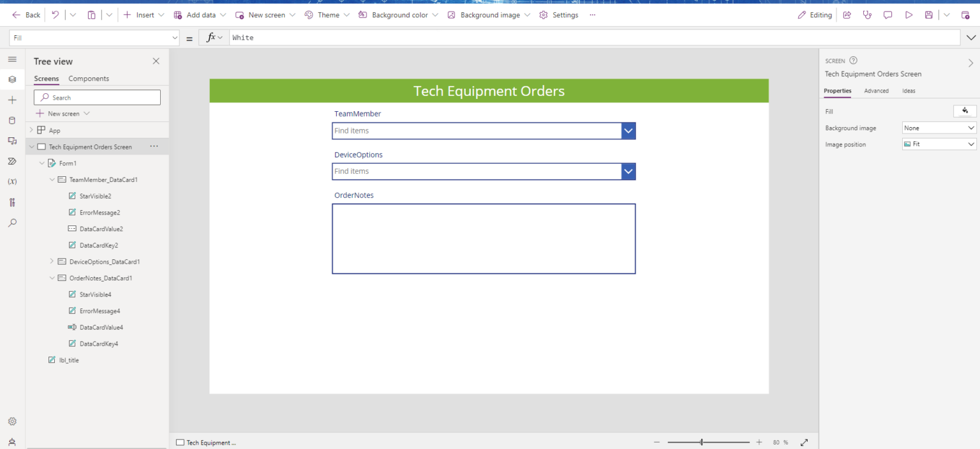Save the app with the disk icon

pos(928,15)
